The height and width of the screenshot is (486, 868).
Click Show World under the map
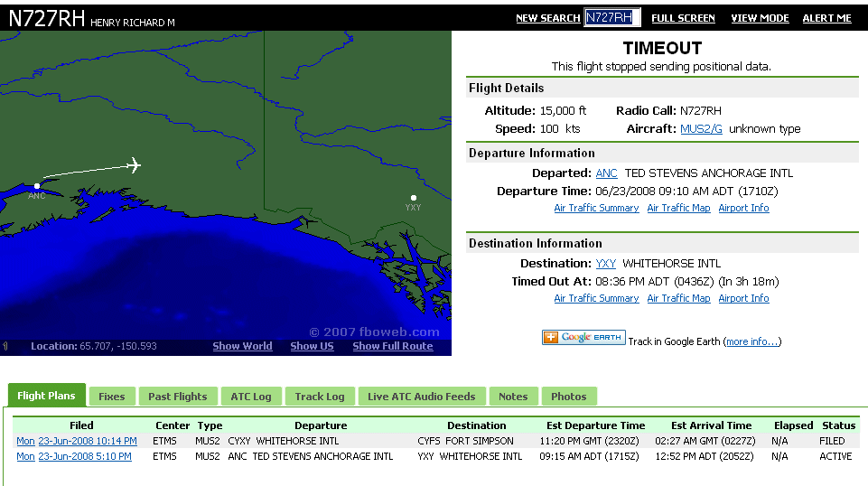click(242, 346)
